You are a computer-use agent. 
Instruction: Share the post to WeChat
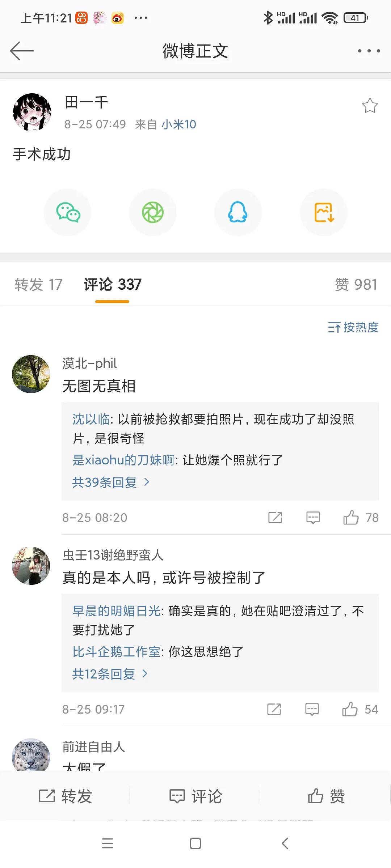point(68,212)
